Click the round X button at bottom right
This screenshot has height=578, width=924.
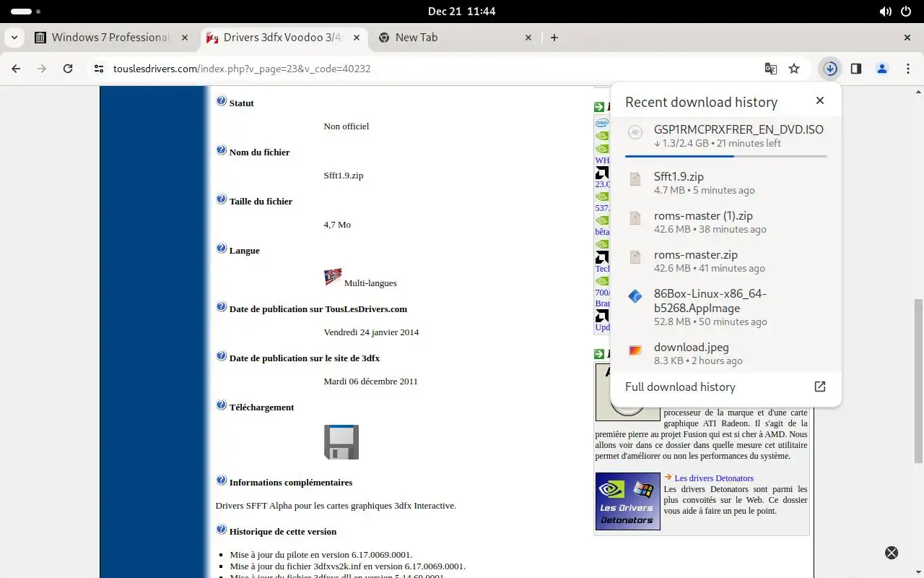point(892,553)
